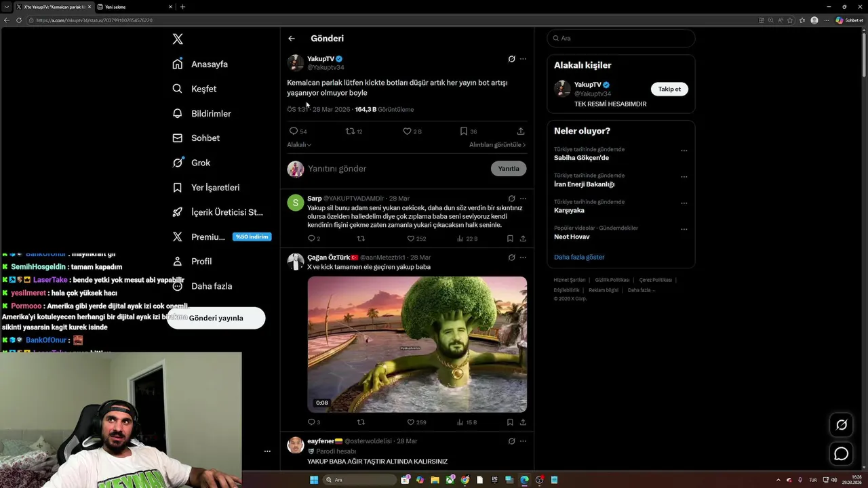868x488 pixels.
Task: Bookmark Çağan ÖzTürk's reply
Action: click(510, 422)
